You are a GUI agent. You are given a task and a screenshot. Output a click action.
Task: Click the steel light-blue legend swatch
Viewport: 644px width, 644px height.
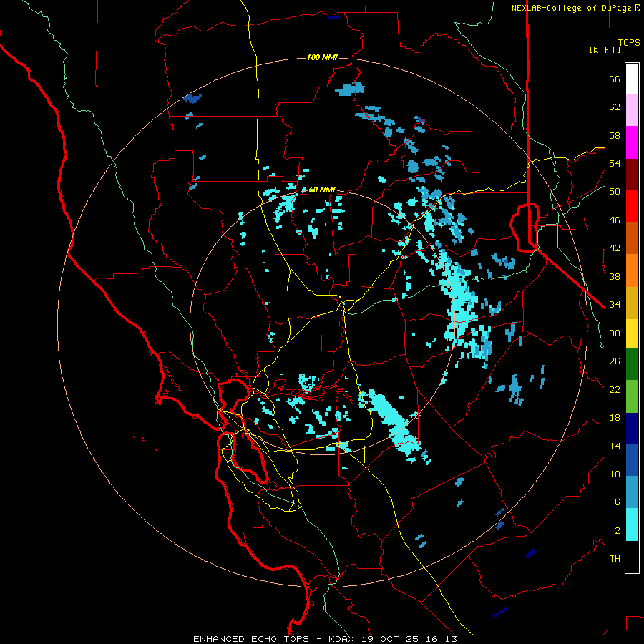point(632,492)
